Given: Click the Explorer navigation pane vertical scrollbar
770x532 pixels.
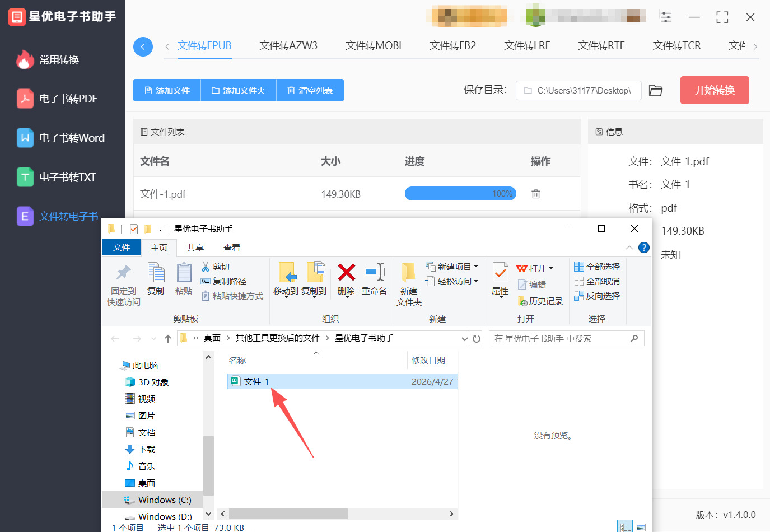Looking at the screenshot, I should [209, 465].
